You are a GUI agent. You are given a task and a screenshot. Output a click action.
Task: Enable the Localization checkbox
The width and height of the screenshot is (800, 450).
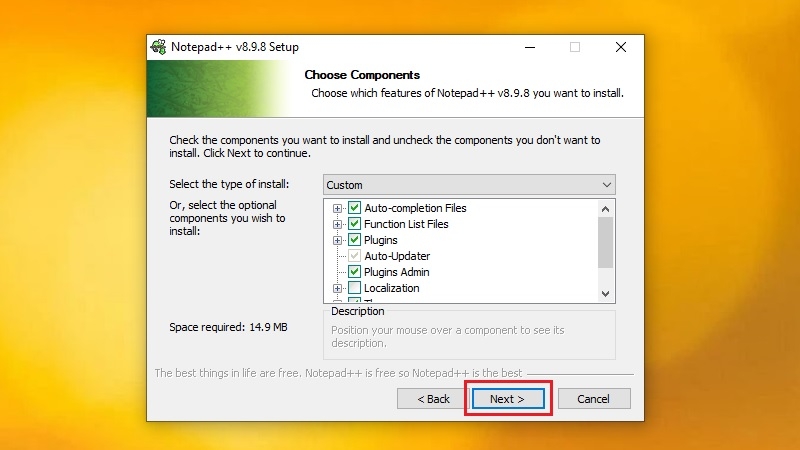(x=354, y=288)
